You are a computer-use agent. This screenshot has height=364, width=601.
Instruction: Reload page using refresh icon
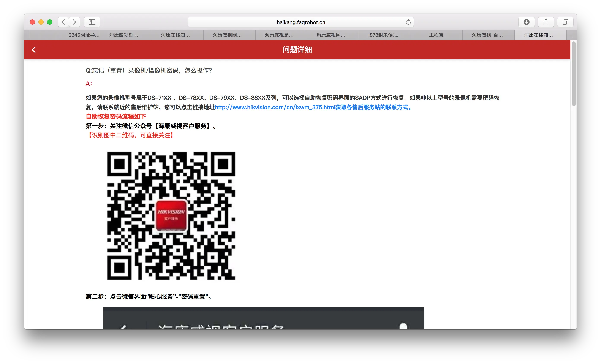(x=408, y=22)
